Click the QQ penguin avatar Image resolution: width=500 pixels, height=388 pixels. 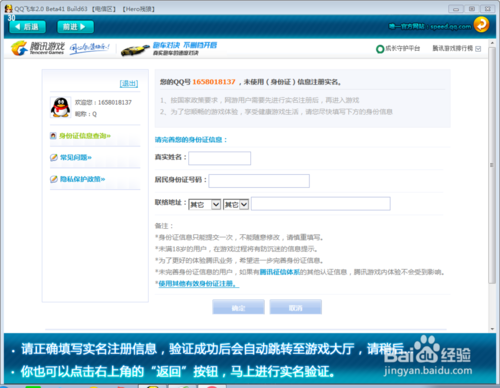click(60, 107)
